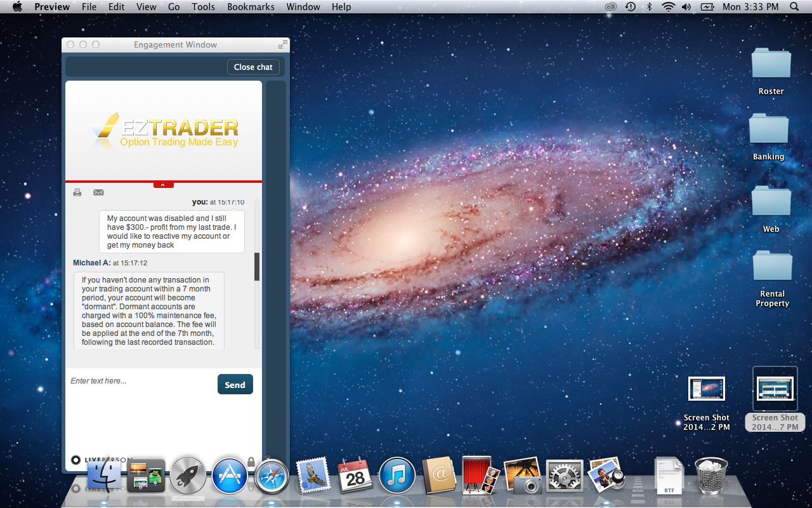Open Mission Control from the Dock
The image size is (812, 508).
pos(146,476)
